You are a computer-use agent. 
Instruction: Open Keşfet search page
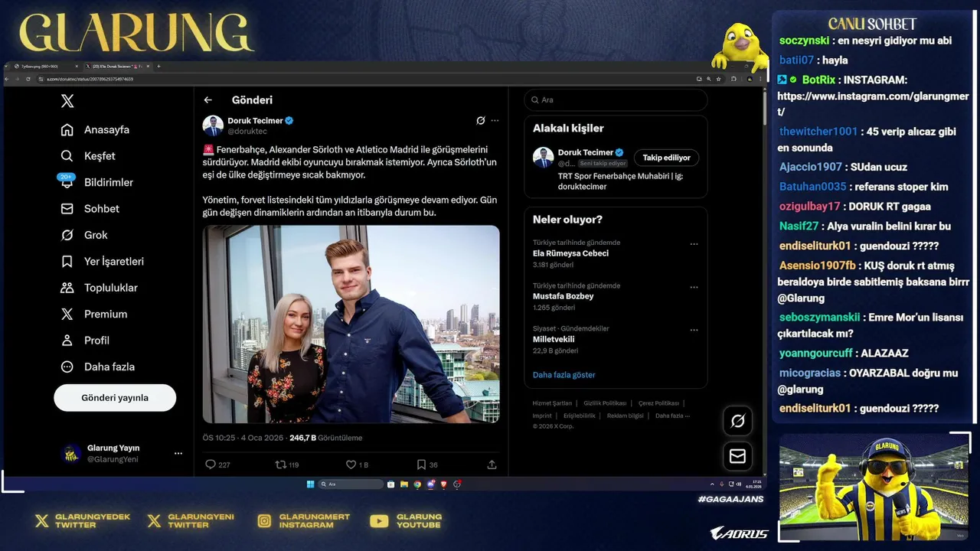pos(89,156)
